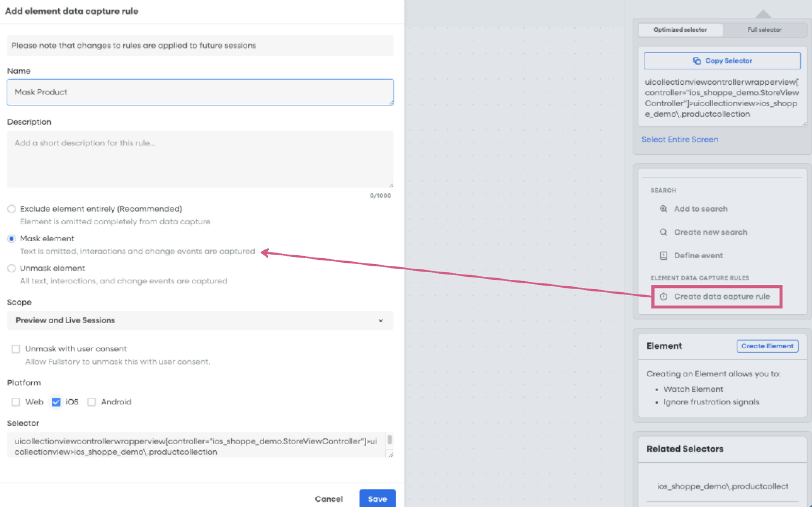Screen dimensions: 812x507
Task: Select the Unmask element radio button
Action: [11, 268]
